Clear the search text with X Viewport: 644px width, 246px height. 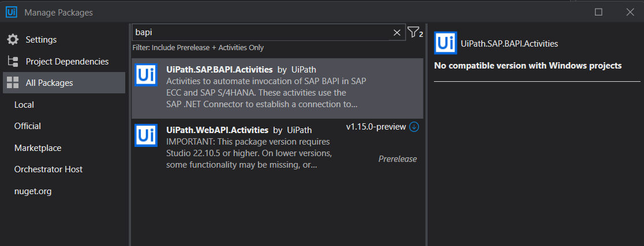pos(397,33)
